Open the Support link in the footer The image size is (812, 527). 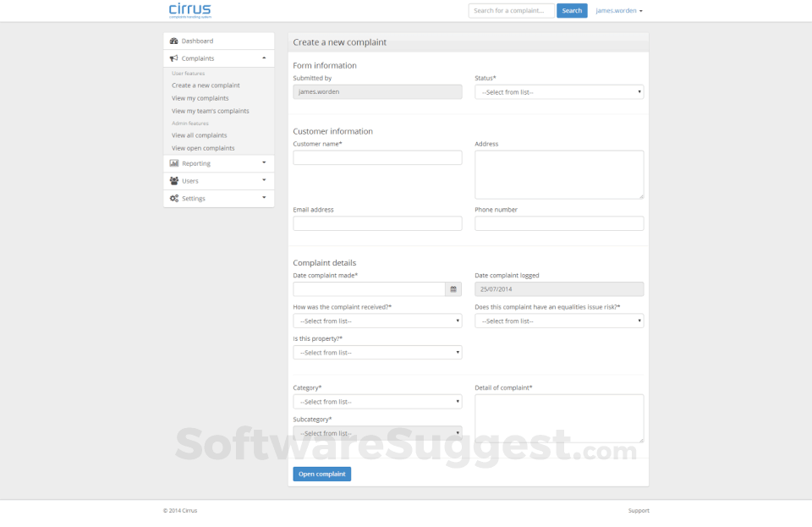tap(639, 510)
